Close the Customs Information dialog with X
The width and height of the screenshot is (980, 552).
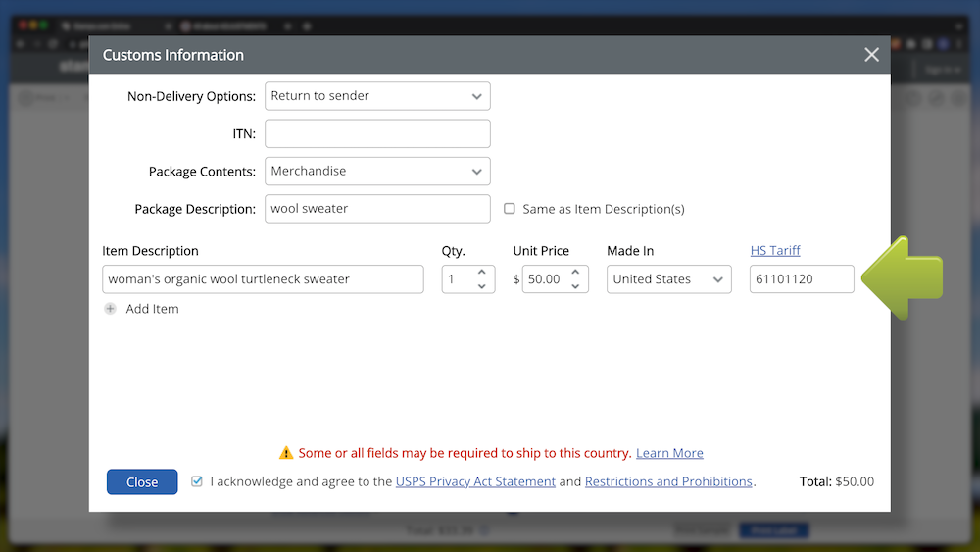(871, 55)
